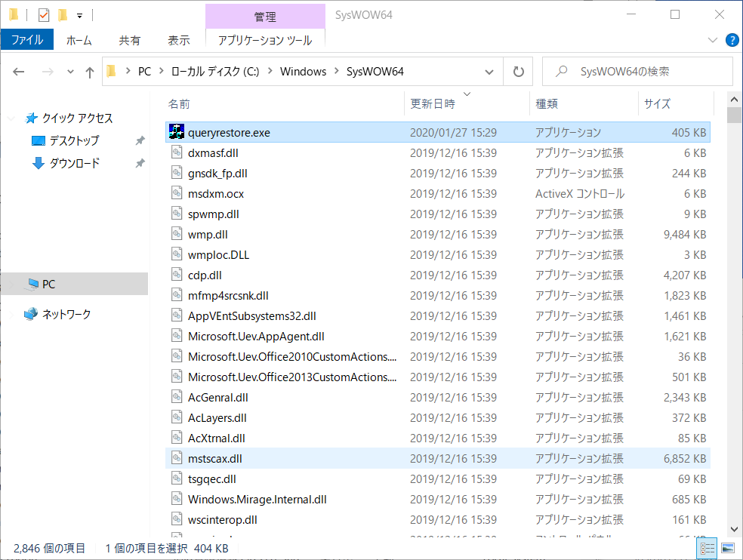Click the mstscax.dll file icon
Image resolution: width=743 pixels, height=560 pixels.
pyautogui.click(x=176, y=458)
